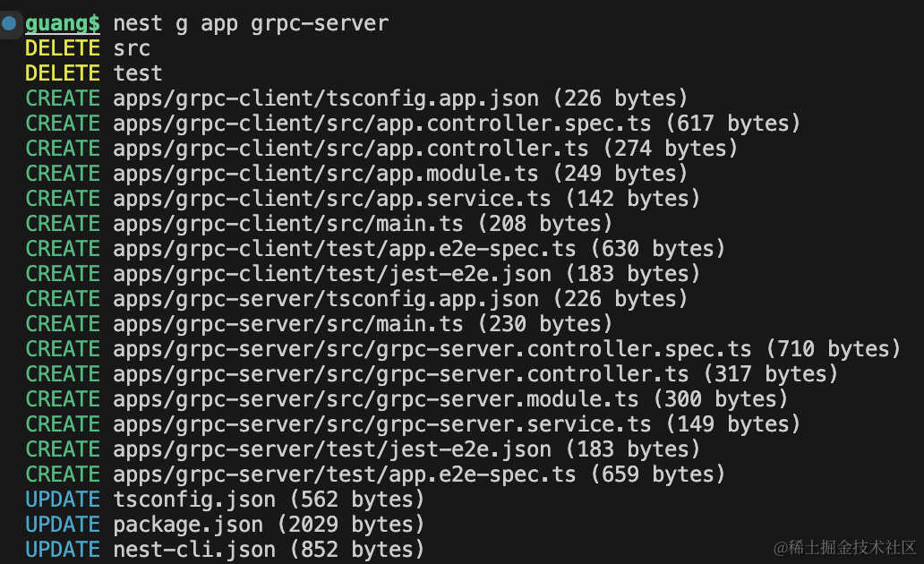
Task: Open the updated package.json file link
Action: 188,525
